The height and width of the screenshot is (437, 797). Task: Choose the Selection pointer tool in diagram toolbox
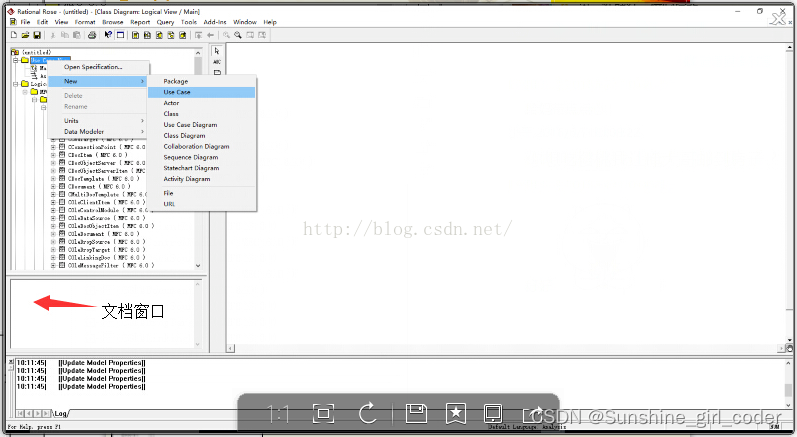[x=217, y=51]
